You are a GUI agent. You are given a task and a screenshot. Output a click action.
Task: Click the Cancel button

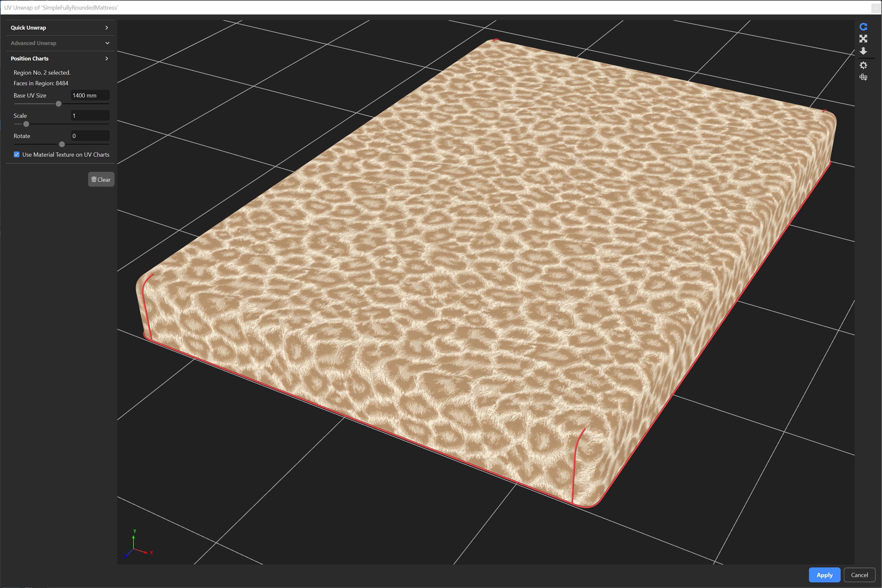[x=859, y=575]
